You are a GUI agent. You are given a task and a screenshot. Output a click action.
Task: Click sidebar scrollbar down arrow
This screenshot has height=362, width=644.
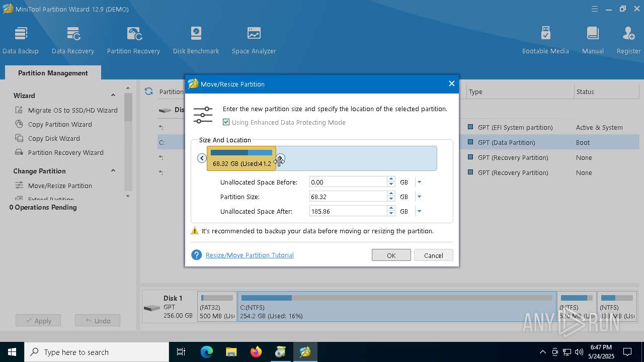(128, 196)
